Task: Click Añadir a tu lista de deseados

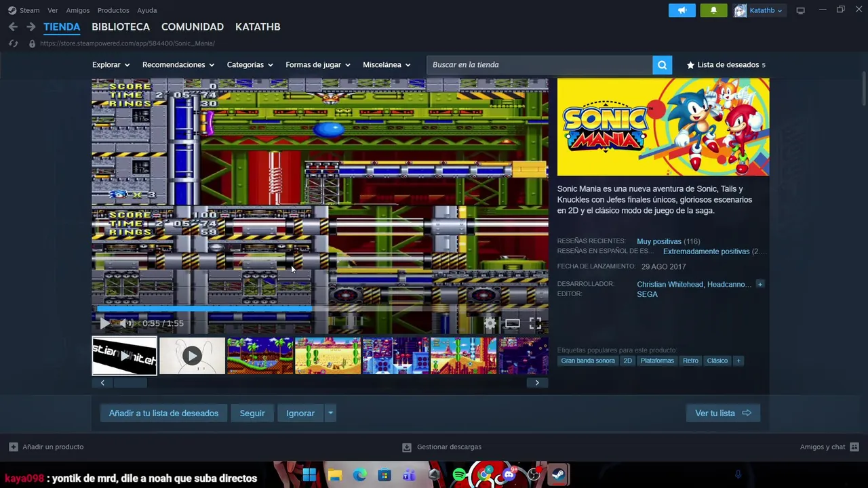Action: point(163,413)
